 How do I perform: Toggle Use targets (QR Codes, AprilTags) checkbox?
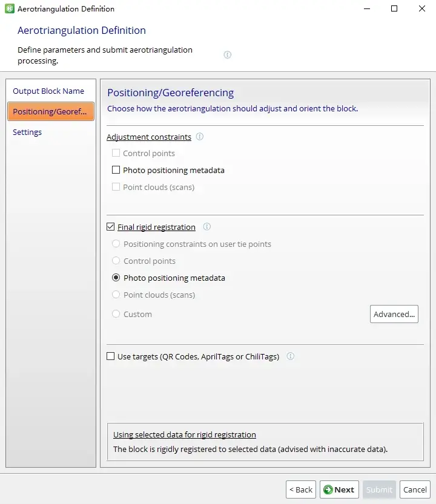[x=110, y=356]
